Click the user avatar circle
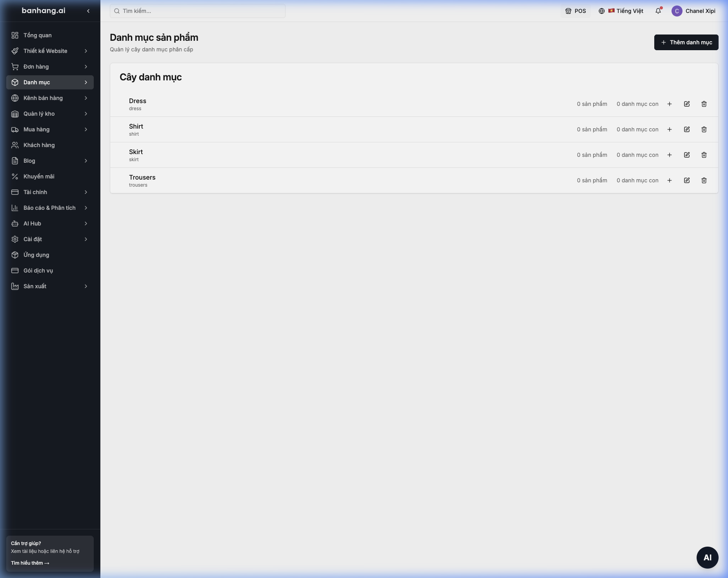 tap(677, 11)
